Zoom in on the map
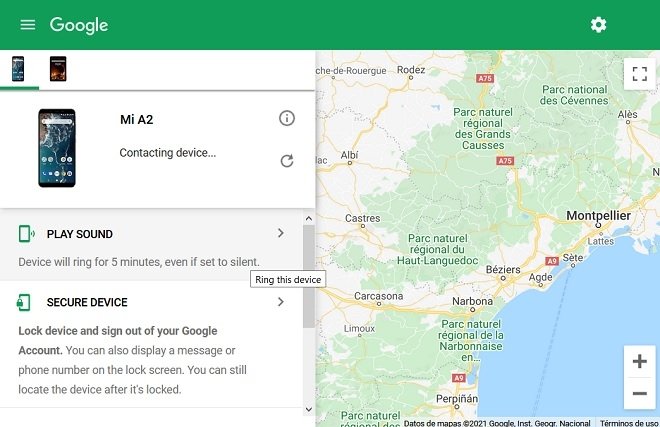660x427 pixels. point(639,361)
